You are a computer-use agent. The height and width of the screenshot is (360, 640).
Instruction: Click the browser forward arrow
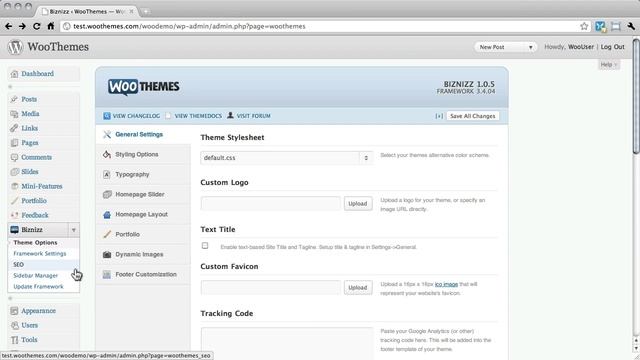22,26
